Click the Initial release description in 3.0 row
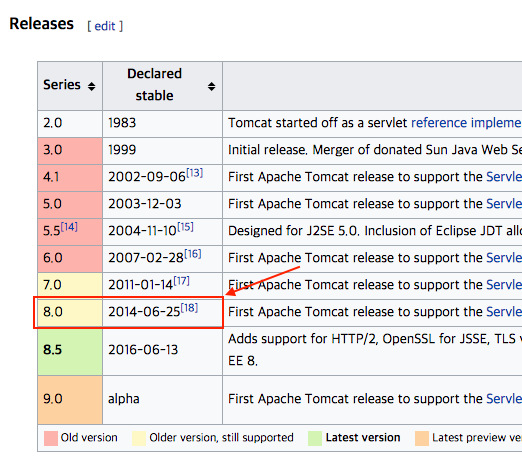Screen dimensions: 522x462 click(375, 150)
